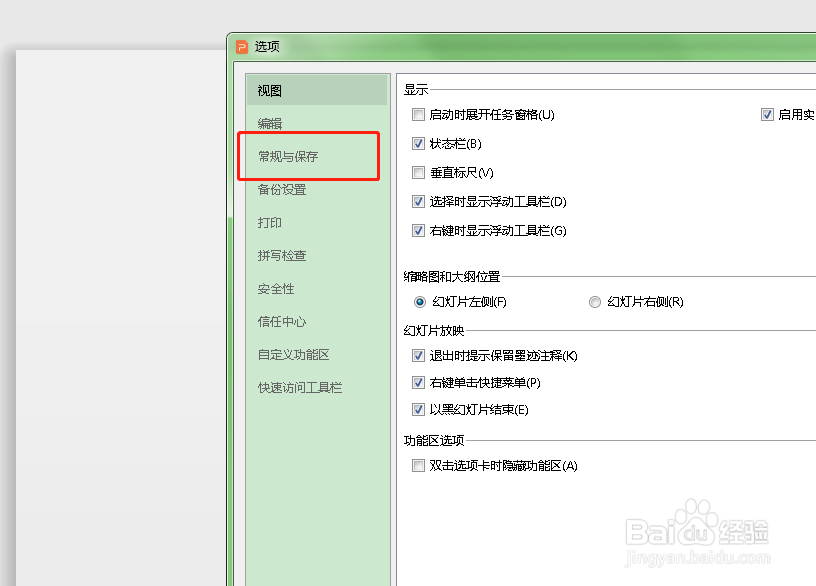Image resolution: width=816 pixels, height=586 pixels.
Task: Uncheck the 状态栏(B) option
Action: tap(418, 144)
